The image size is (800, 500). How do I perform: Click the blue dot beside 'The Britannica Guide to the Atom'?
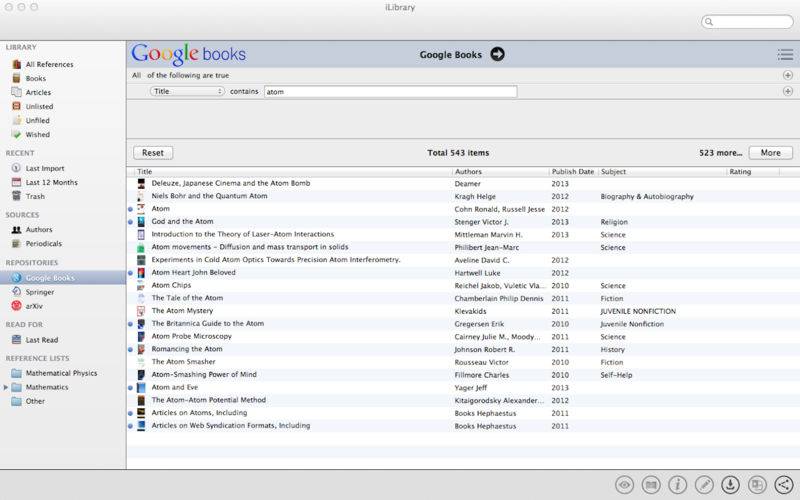131,324
